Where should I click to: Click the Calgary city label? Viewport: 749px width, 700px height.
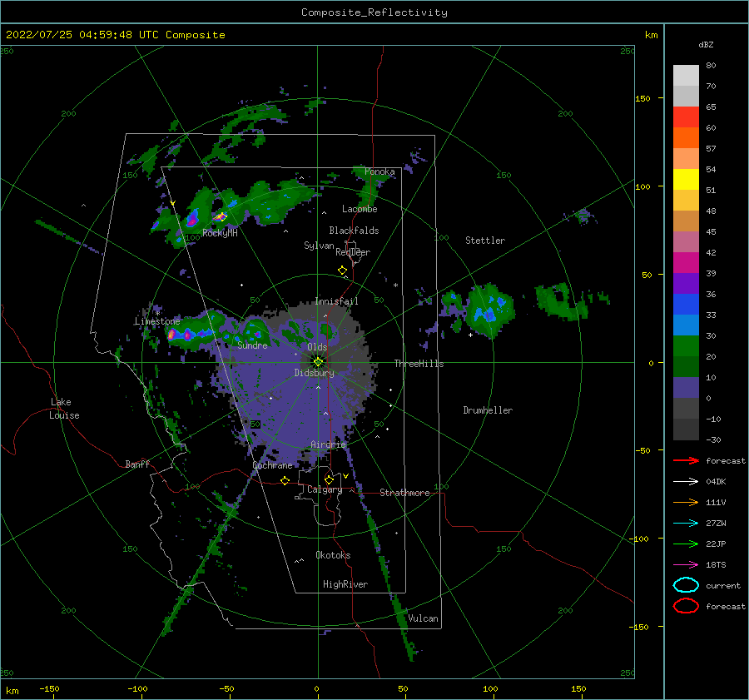tap(325, 489)
